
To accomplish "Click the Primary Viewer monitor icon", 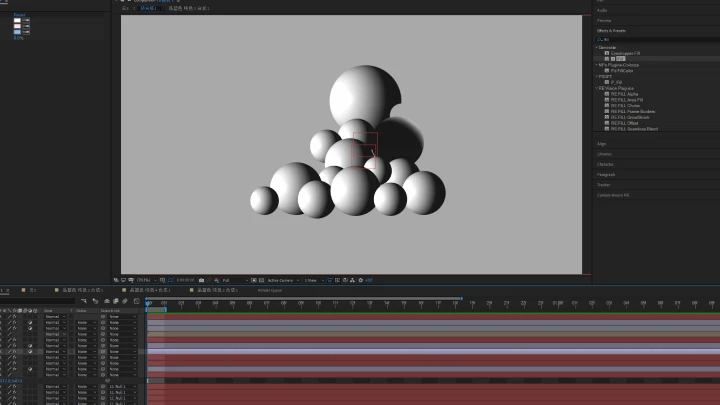I will coord(124,280).
